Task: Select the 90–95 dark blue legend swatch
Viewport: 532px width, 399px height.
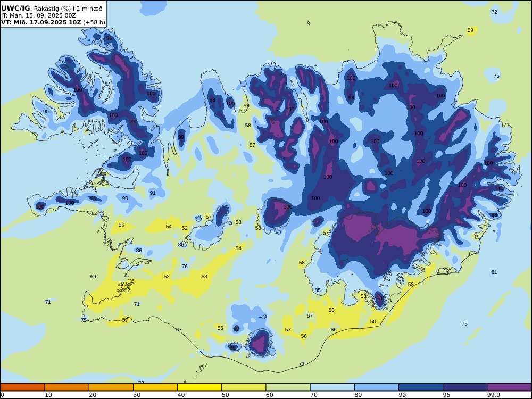Action: [421, 387]
